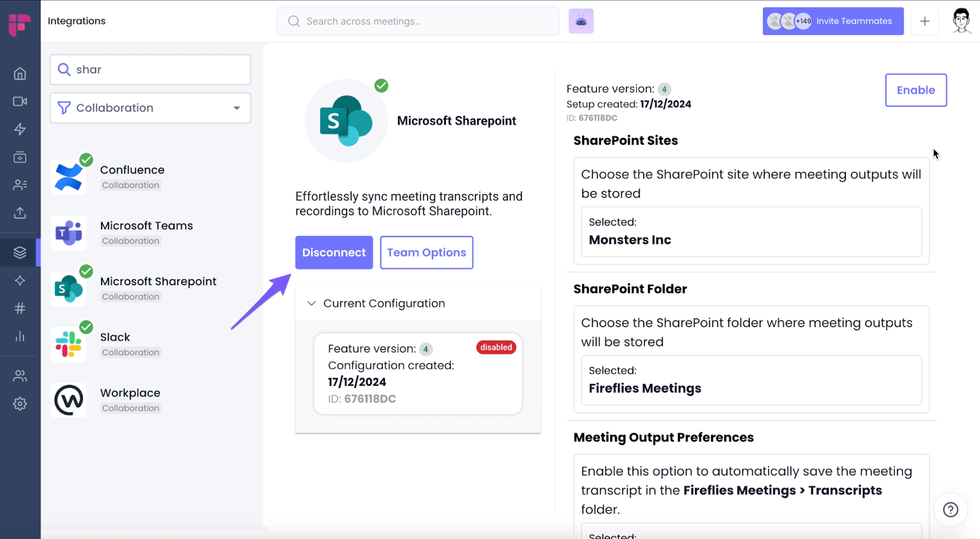Click the Fred bot icon

581,21
